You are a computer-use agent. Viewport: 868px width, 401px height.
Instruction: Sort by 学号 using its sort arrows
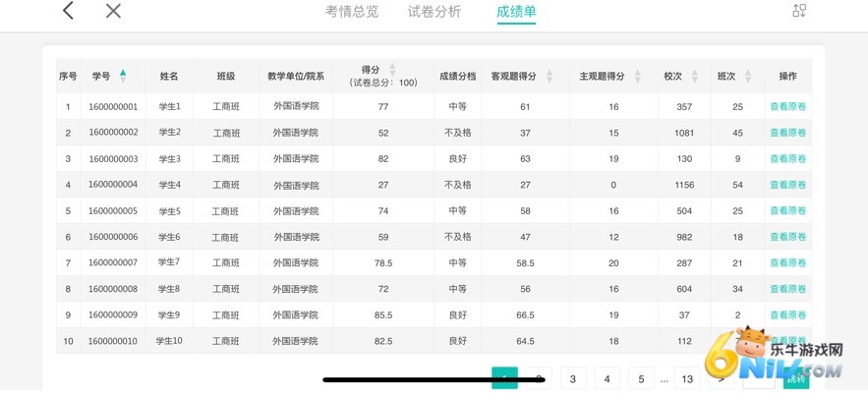[x=123, y=76]
